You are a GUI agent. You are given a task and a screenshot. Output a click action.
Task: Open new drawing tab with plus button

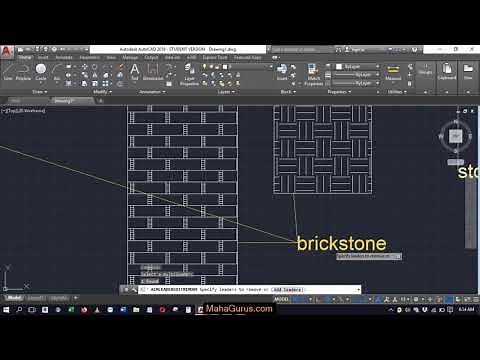[x=100, y=100]
